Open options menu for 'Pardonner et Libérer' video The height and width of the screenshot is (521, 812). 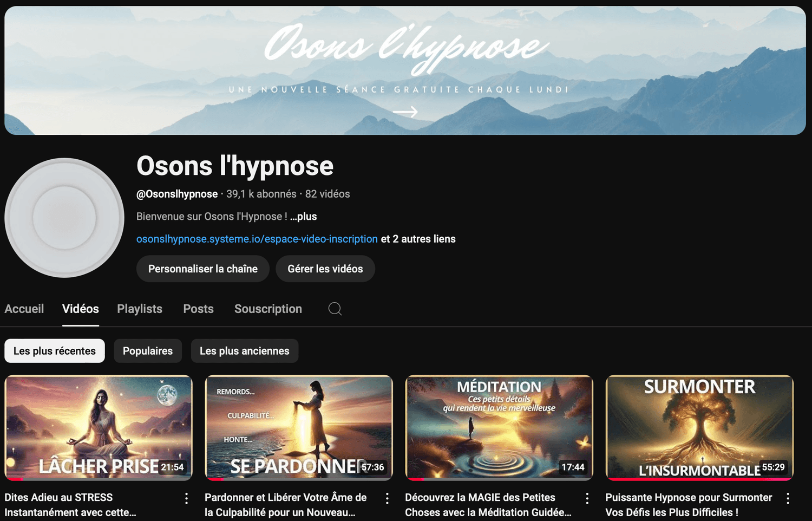point(387,498)
